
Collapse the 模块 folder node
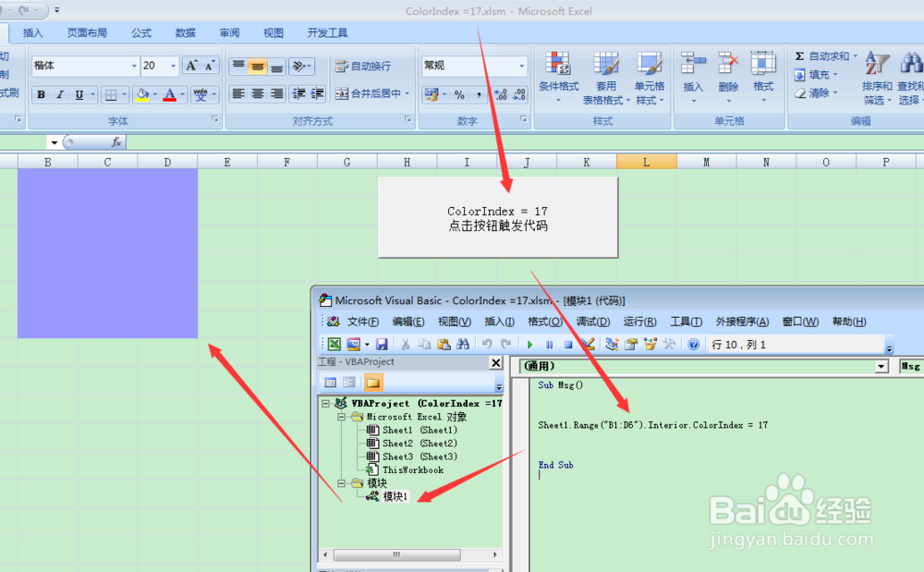(x=341, y=483)
